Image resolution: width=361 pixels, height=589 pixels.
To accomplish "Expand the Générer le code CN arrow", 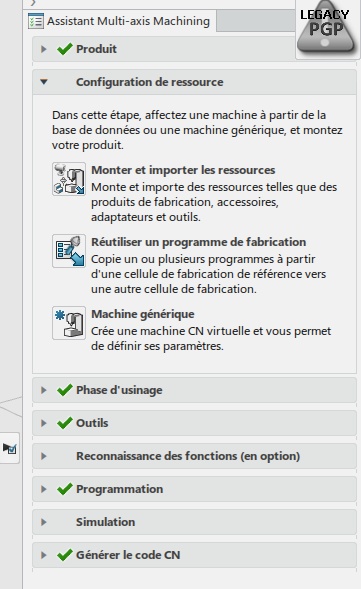I will (x=44, y=555).
